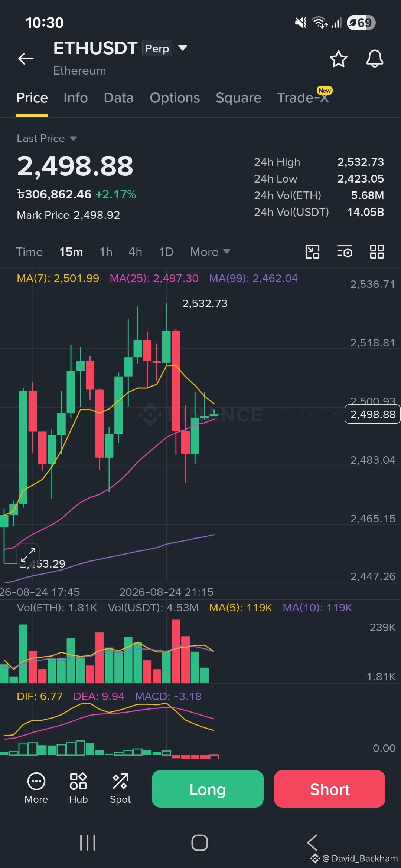Image resolution: width=401 pixels, height=868 pixels.
Task: Tap the Long button
Action: click(208, 789)
